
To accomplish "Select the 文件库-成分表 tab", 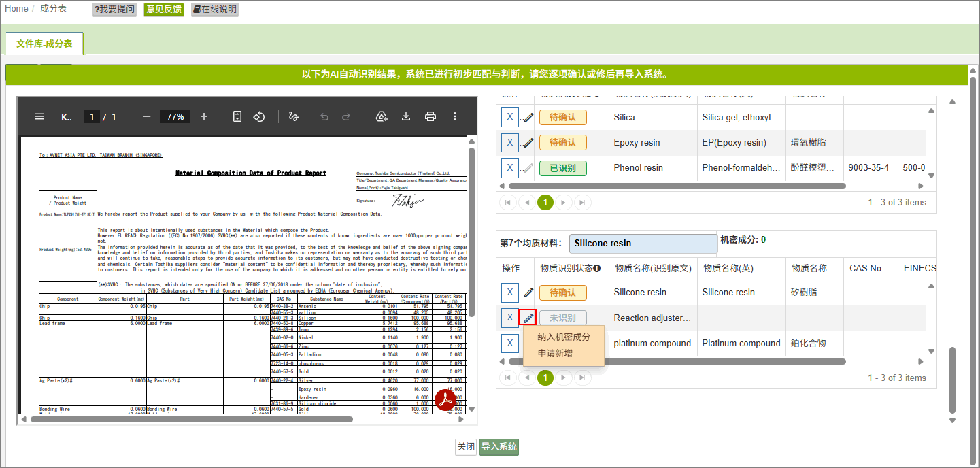I will (44, 44).
